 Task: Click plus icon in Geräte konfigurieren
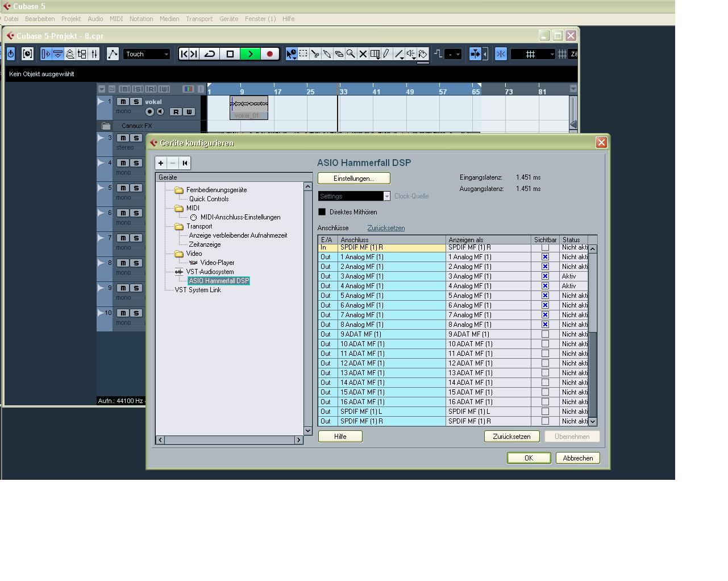pos(161,163)
